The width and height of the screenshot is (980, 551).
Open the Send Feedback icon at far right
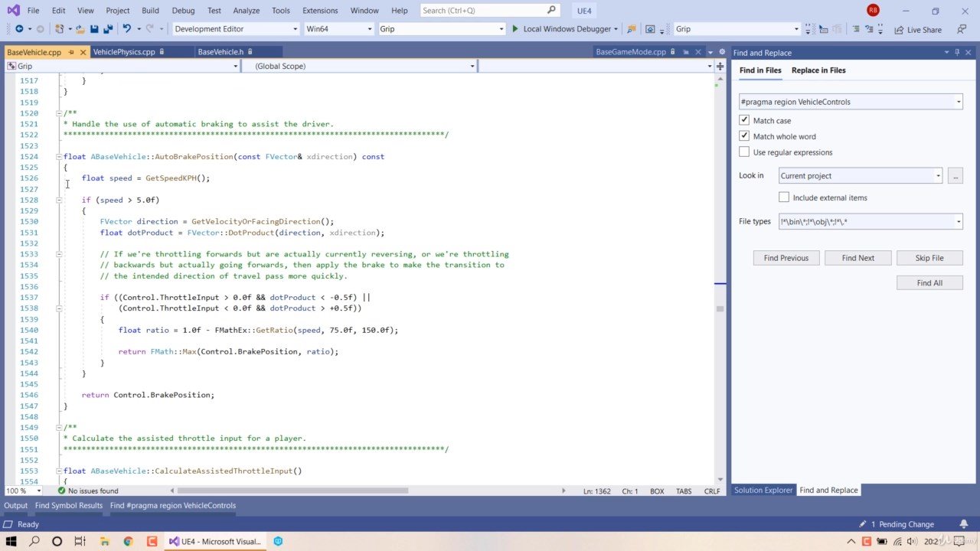click(x=962, y=29)
